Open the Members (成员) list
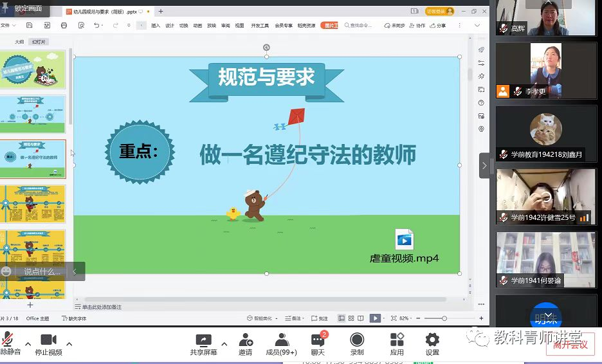 (x=281, y=341)
